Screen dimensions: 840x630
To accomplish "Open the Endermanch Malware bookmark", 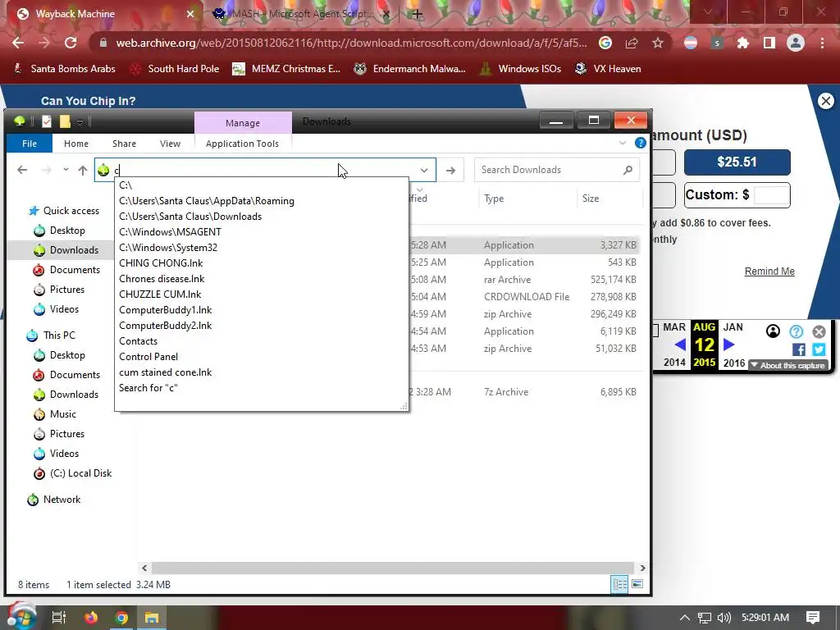I will 409,69.
